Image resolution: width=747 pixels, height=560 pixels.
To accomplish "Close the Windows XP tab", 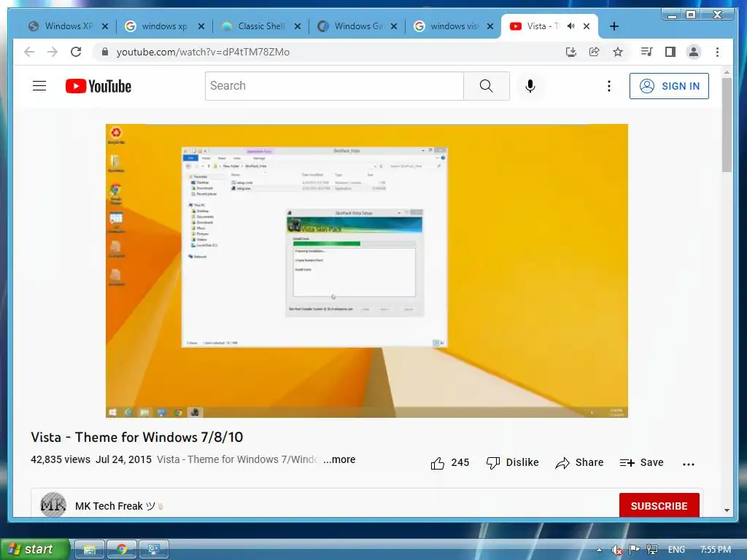I will (105, 26).
